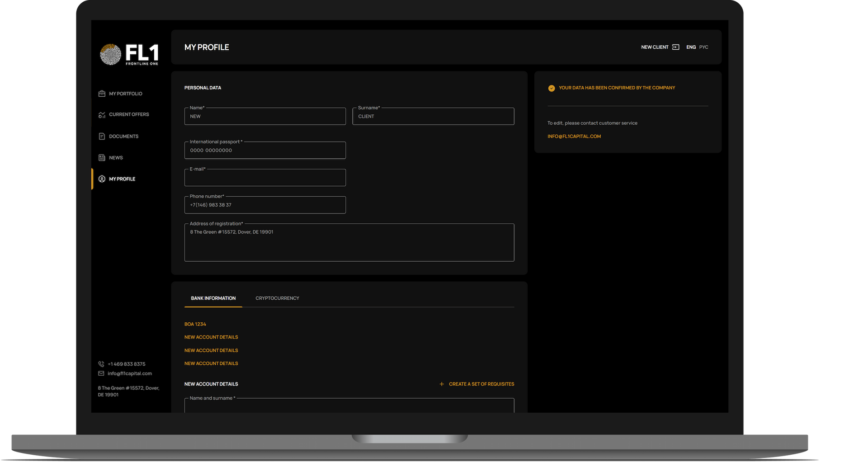Click the envelope icon in the sidebar footer
Image resolution: width=868 pixels, height=462 pixels.
click(101, 373)
